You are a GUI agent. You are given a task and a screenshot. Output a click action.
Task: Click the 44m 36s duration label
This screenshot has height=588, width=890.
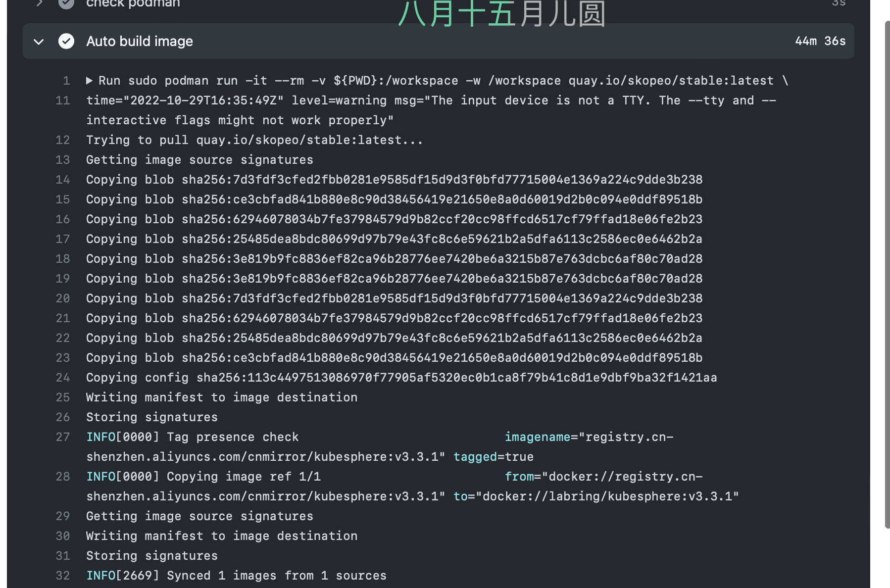pos(820,41)
